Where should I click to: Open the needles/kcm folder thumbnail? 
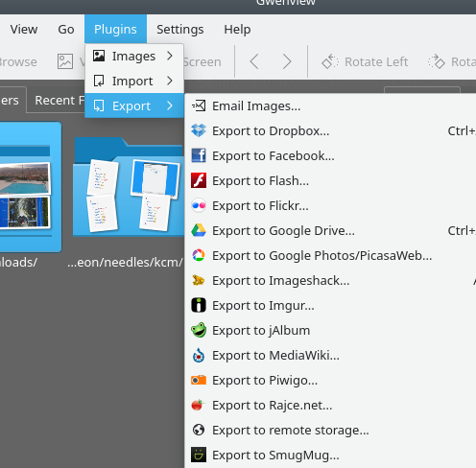(129, 187)
